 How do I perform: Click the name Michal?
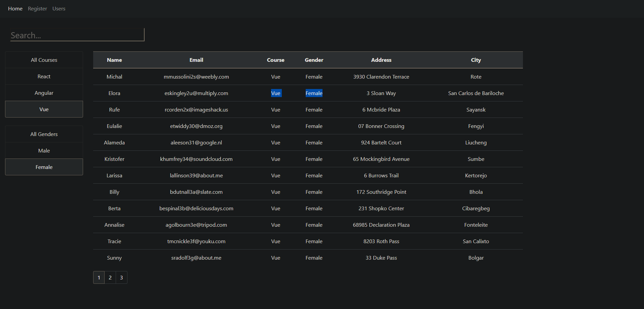tap(114, 77)
